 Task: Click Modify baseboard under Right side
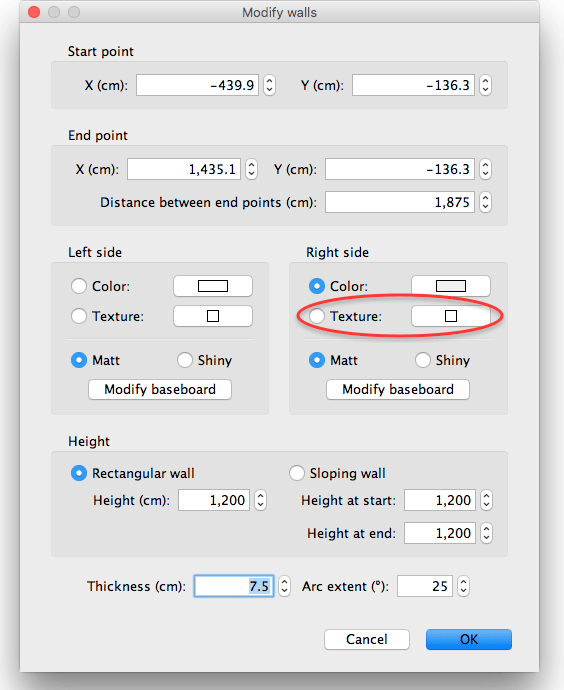398,389
